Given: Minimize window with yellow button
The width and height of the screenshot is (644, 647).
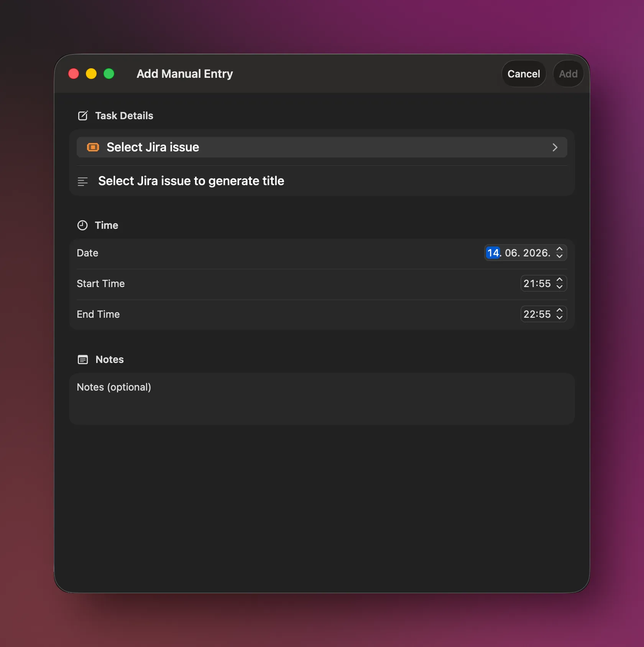Looking at the screenshot, I should [91, 74].
